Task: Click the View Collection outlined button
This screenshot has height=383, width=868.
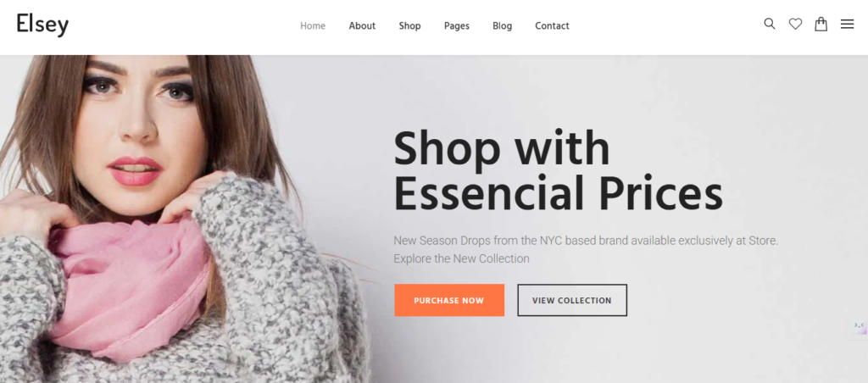Action: pyautogui.click(x=572, y=301)
